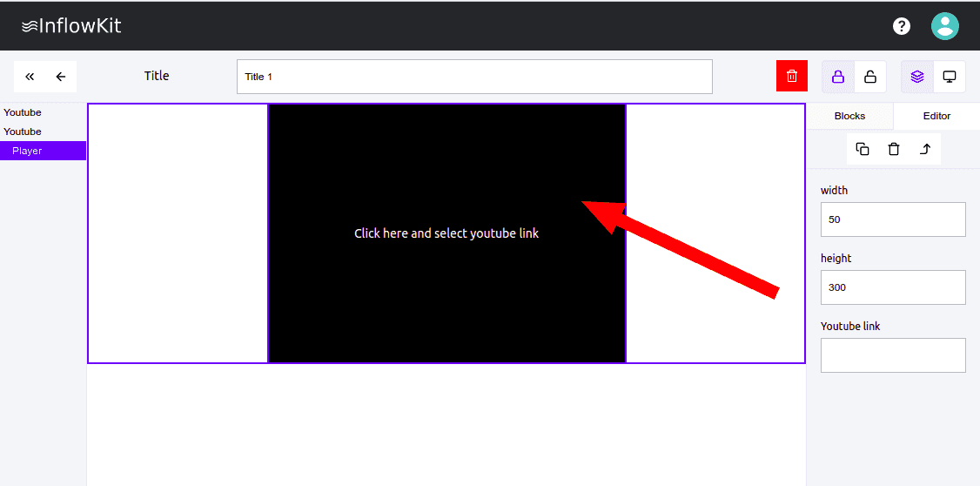Duplicate the block with copy icon
This screenshot has width=980, height=486.
pyautogui.click(x=863, y=149)
